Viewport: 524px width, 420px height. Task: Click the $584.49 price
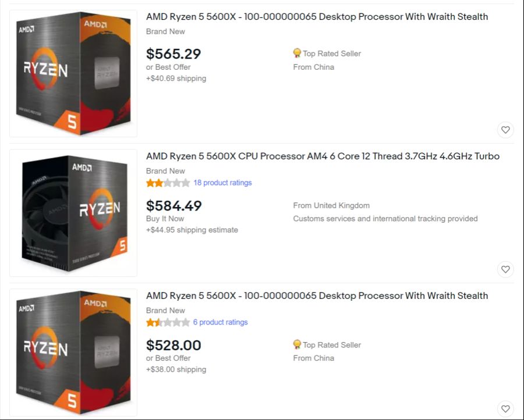pos(174,206)
